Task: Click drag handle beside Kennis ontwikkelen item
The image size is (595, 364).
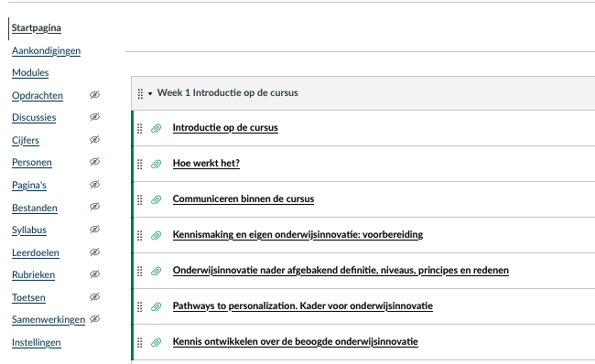Action: [x=140, y=342]
